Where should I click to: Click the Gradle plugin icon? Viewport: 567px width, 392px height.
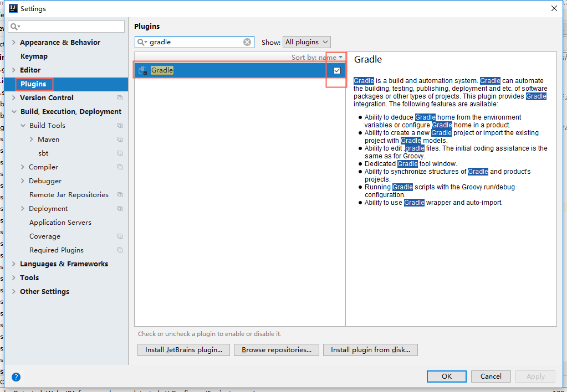tap(143, 70)
